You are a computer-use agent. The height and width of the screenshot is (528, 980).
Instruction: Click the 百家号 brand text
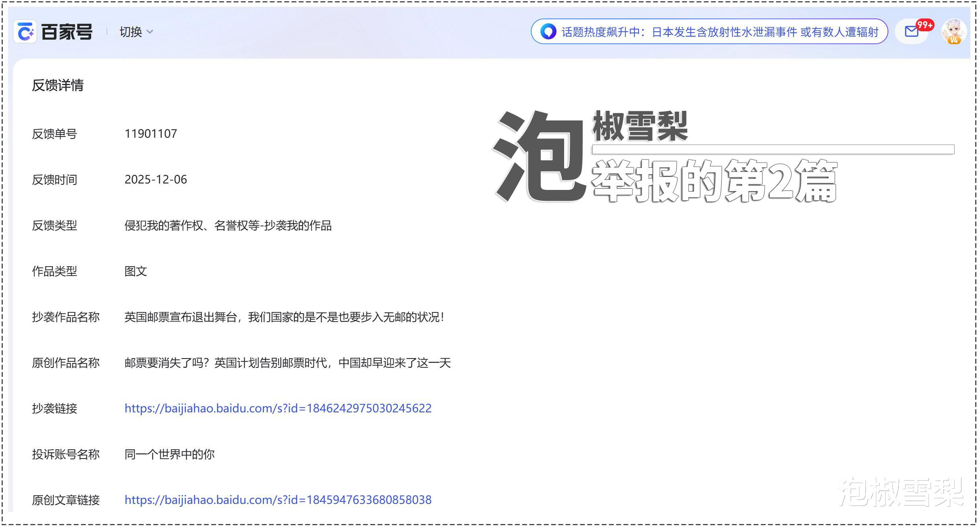tap(67, 32)
